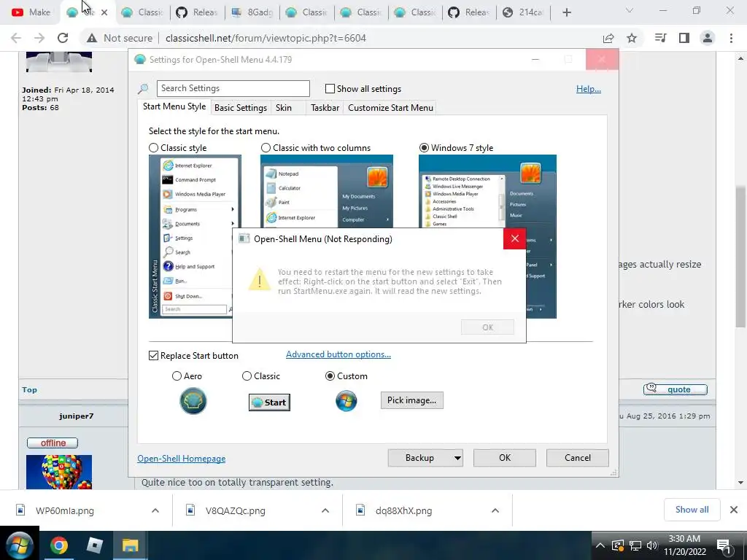Image resolution: width=747 pixels, height=560 pixels.
Task: Select Classic start button radio
Action: 247,376
